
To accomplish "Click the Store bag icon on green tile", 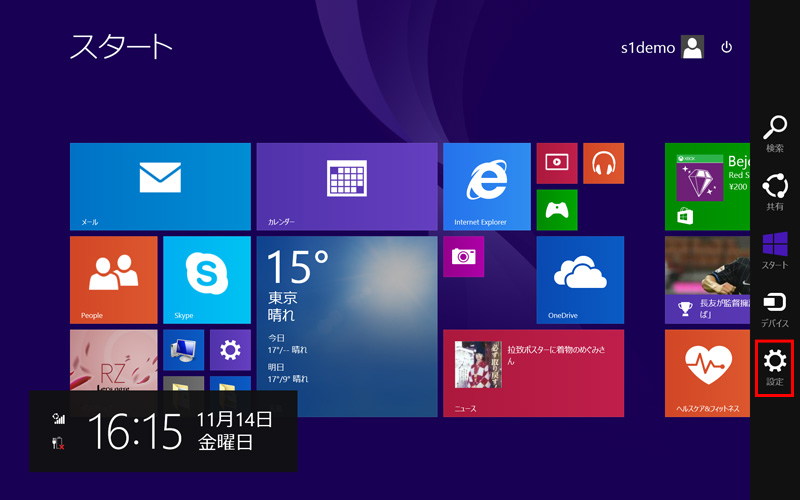I will point(685,216).
